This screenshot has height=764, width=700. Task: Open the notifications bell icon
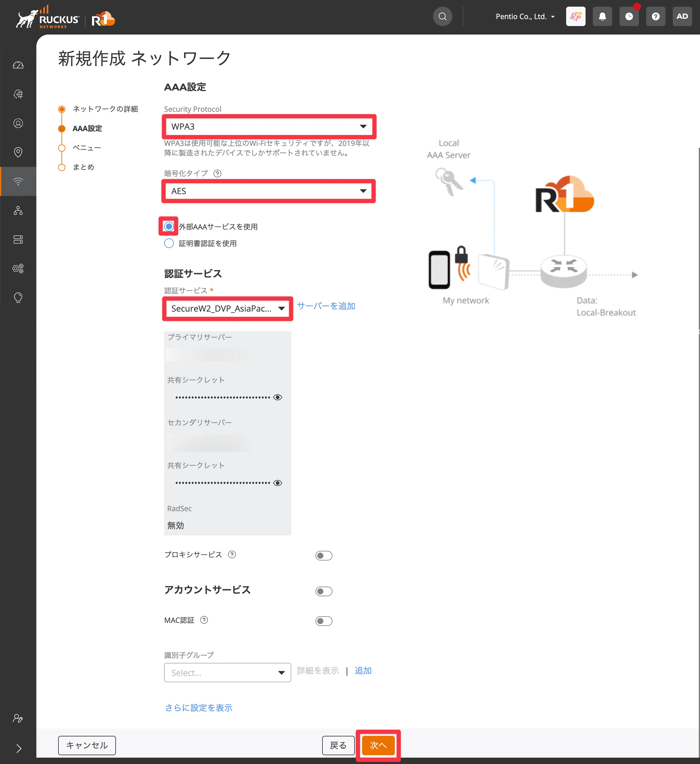pos(602,16)
